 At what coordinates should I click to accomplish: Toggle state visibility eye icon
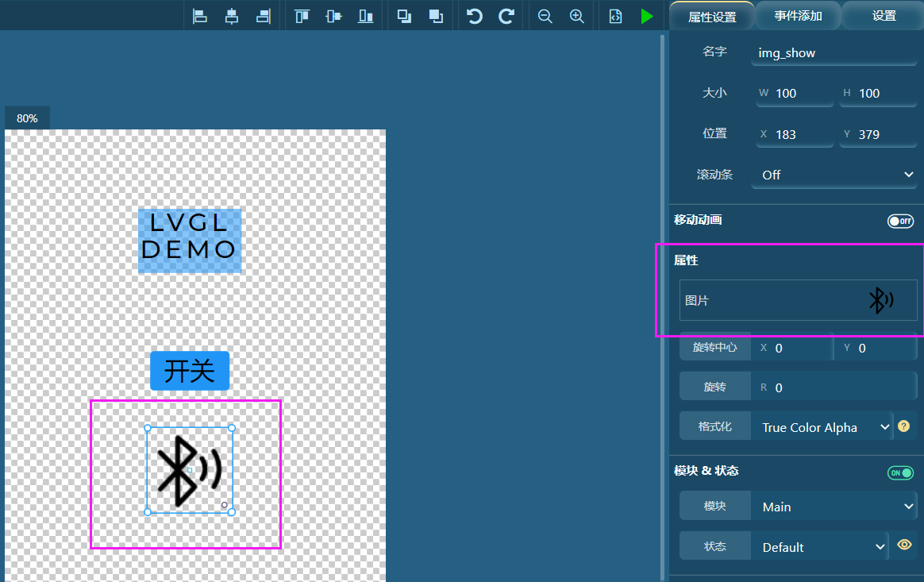click(x=904, y=545)
